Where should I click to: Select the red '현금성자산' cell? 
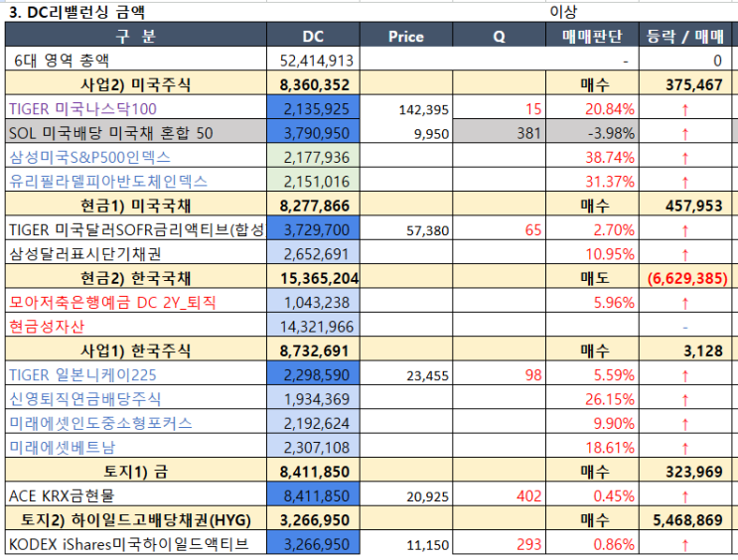(x=136, y=326)
